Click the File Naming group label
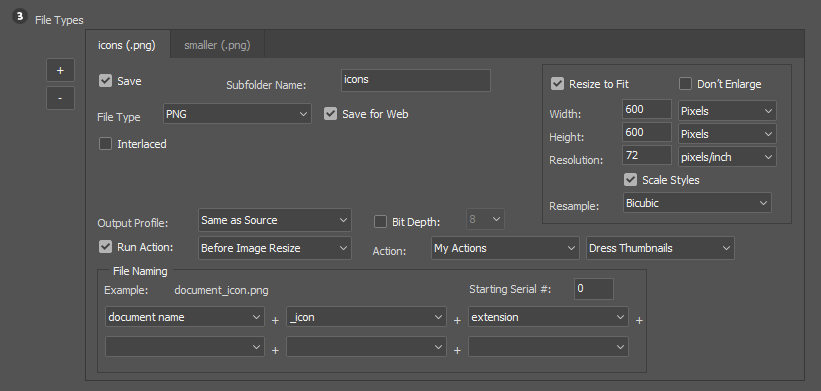The image size is (821, 391). [x=140, y=271]
